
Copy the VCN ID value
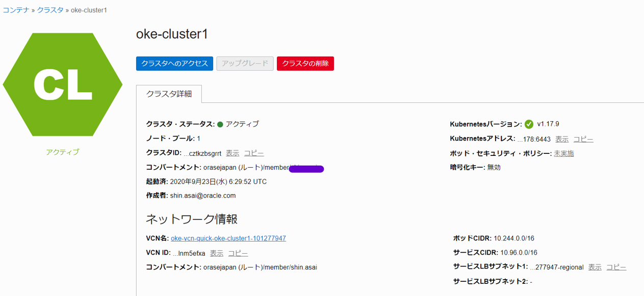(238, 253)
